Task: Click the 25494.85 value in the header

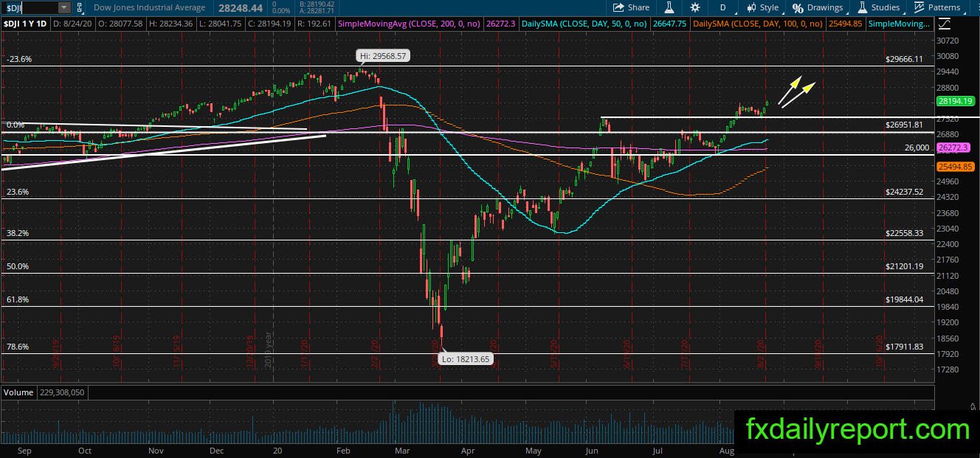Action: click(x=845, y=24)
